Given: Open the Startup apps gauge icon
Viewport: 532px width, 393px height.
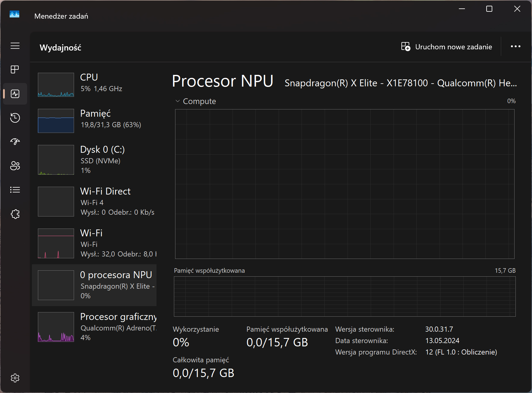Looking at the screenshot, I should (15, 142).
